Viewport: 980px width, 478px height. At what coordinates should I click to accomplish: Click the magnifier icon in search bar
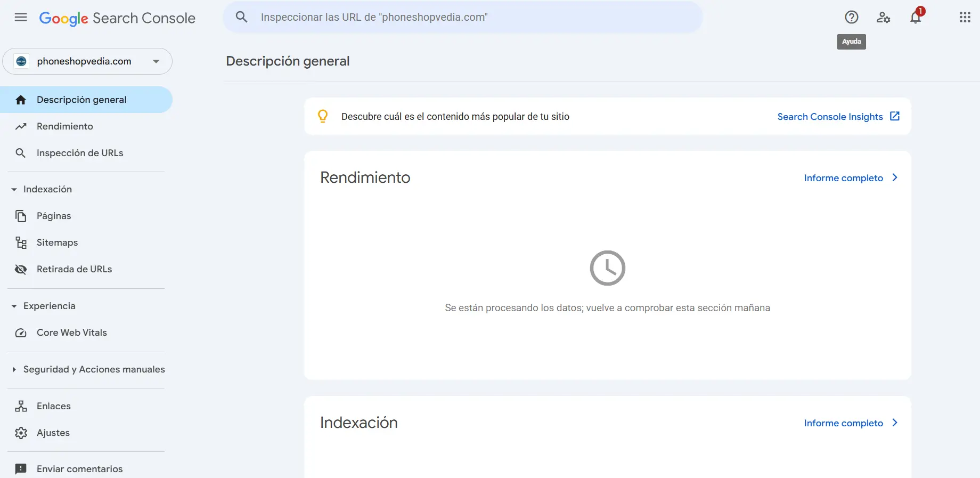(242, 17)
